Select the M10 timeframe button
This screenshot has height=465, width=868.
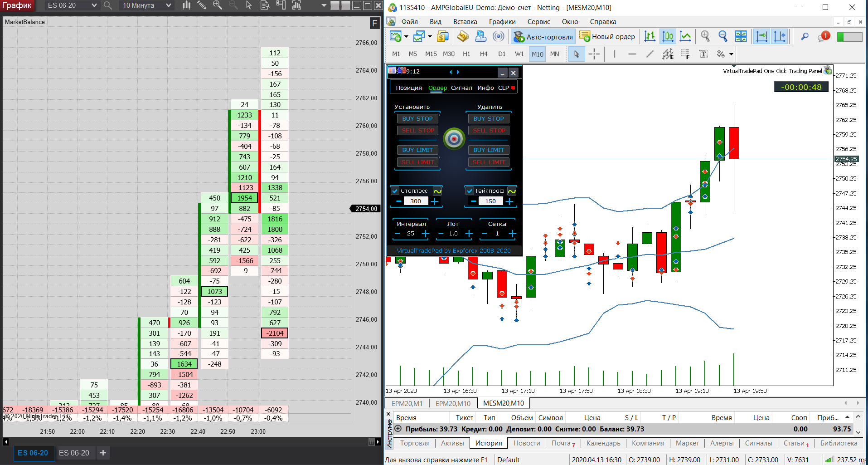tap(538, 54)
